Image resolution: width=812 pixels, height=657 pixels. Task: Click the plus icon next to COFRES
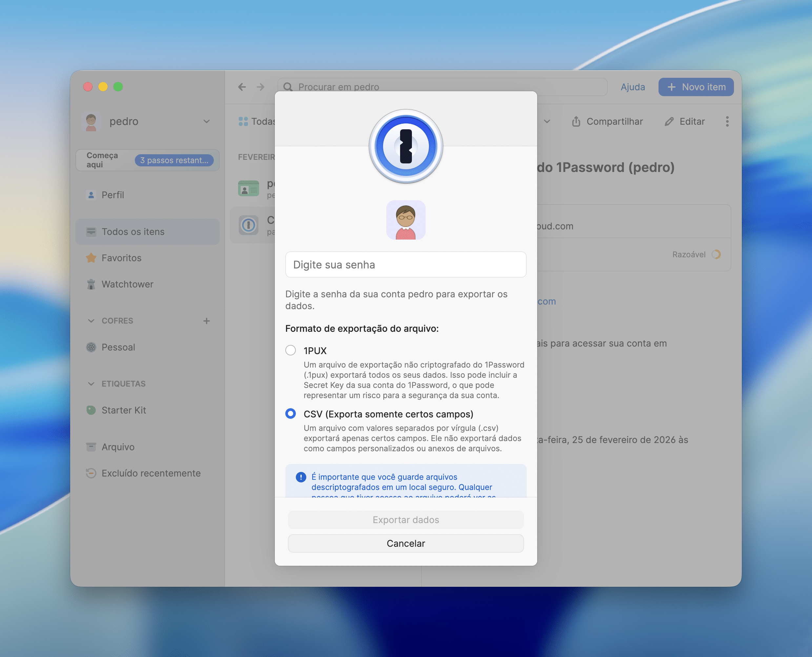[x=207, y=321]
